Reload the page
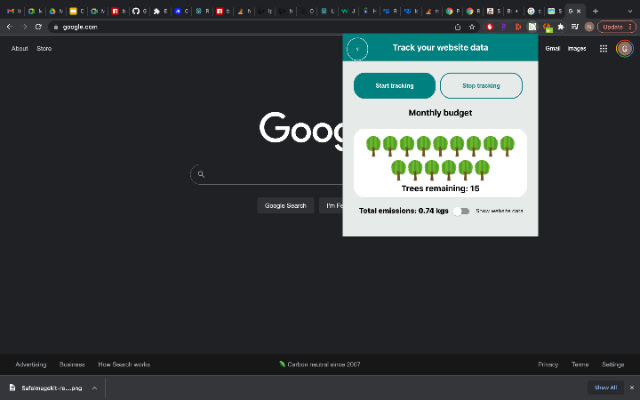This screenshot has height=400, width=640. click(x=38, y=27)
